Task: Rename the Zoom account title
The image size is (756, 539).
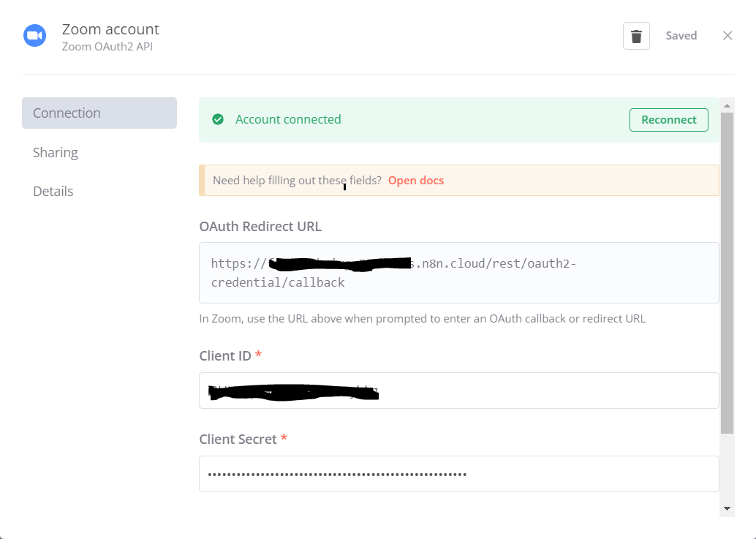Action: (x=110, y=29)
